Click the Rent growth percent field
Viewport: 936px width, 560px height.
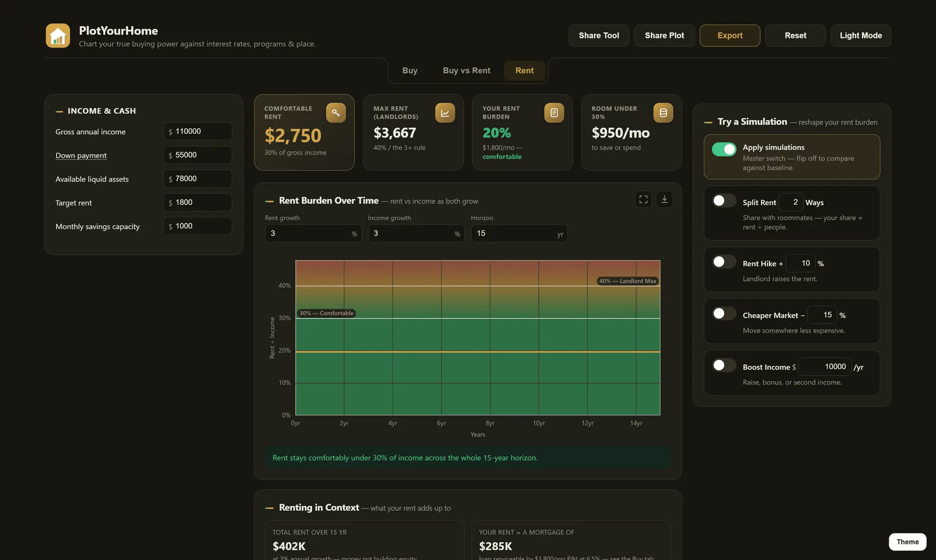click(313, 233)
